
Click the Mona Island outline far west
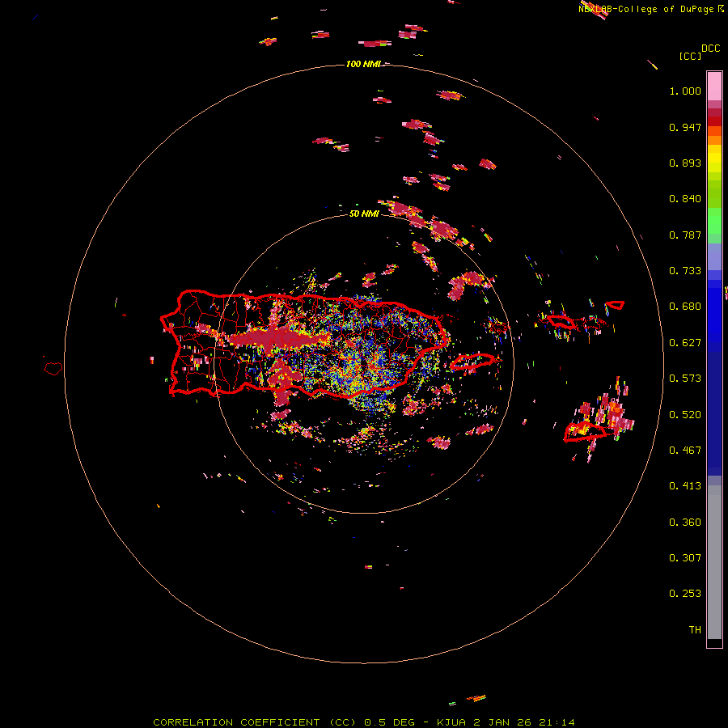tap(53, 369)
